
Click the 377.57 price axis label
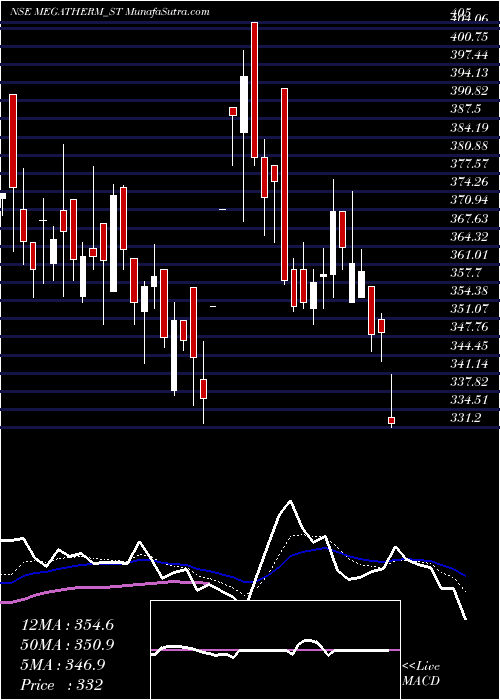[x=469, y=164]
